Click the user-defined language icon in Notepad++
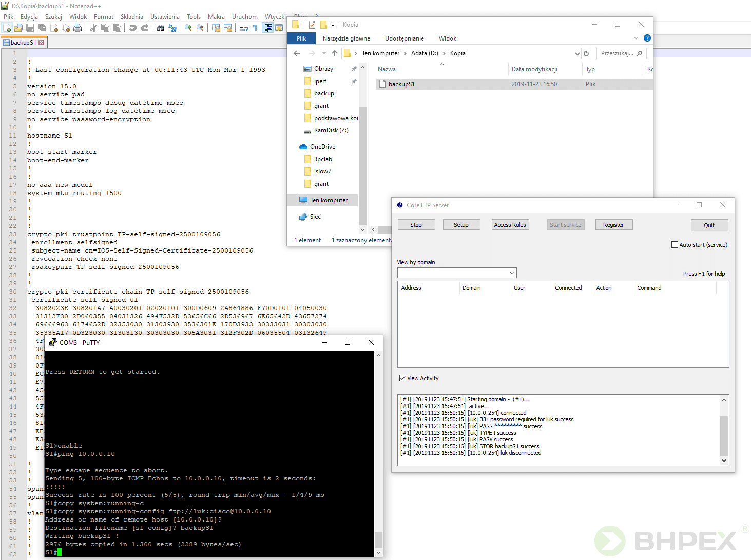This screenshot has height=560, width=751. (x=279, y=28)
